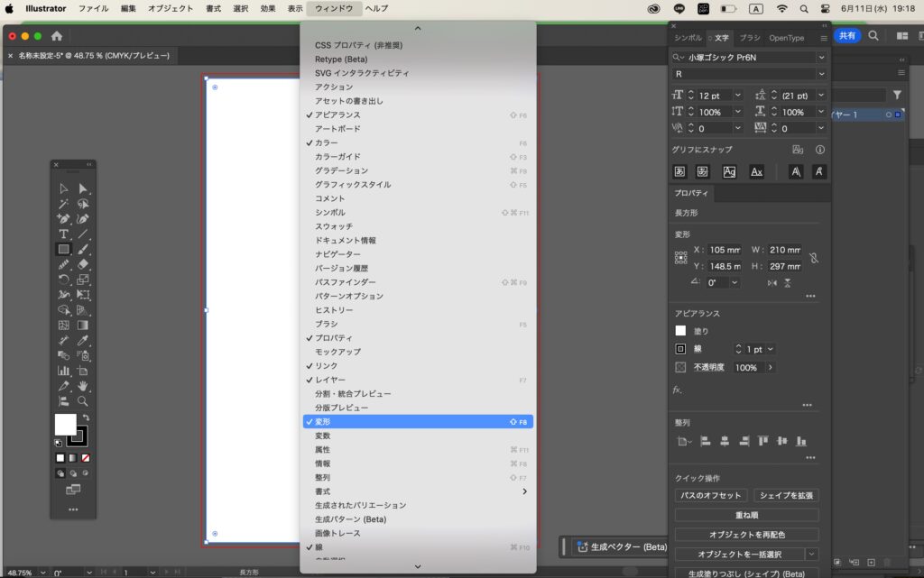Select the Direct Selection tool

(83, 188)
